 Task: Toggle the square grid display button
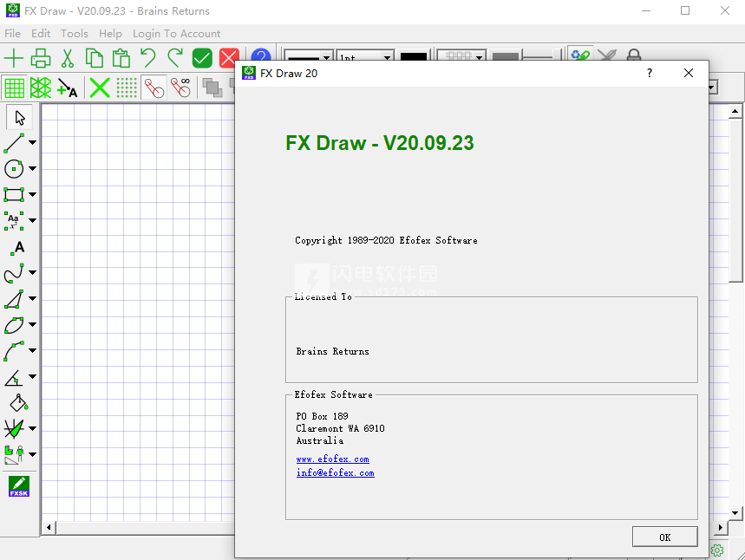click(14, 88)
